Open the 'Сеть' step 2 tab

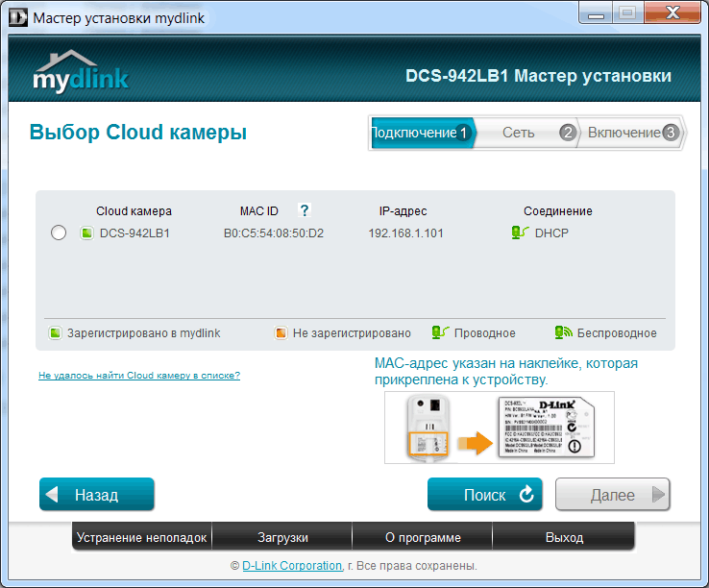click(526, 133)
